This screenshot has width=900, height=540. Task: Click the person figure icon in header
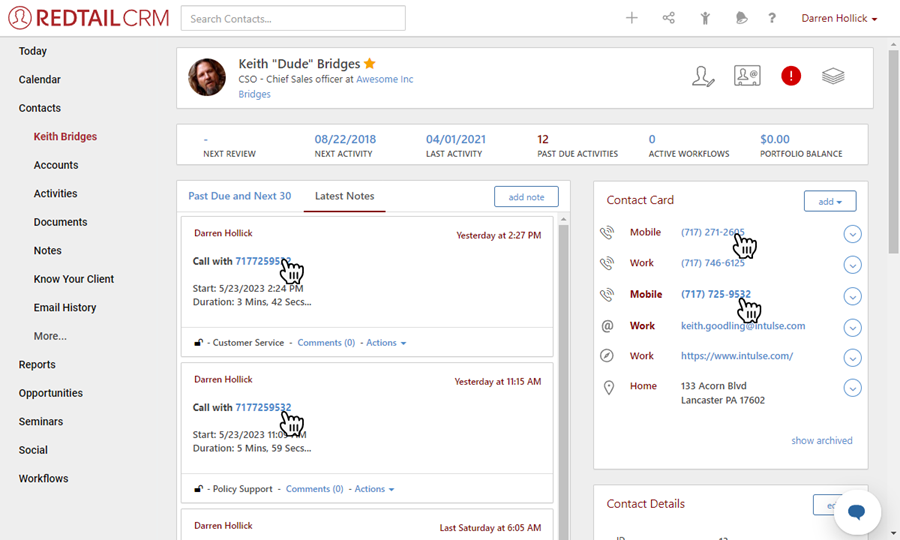pyautogui.click(x=705, y=18)
